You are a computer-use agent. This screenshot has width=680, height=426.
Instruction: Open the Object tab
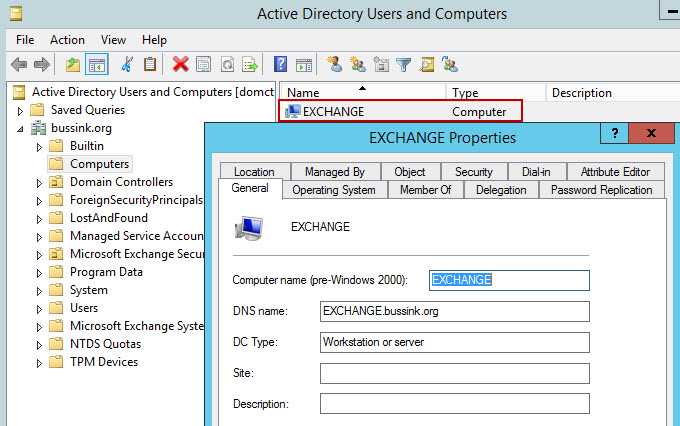[410, 172]
